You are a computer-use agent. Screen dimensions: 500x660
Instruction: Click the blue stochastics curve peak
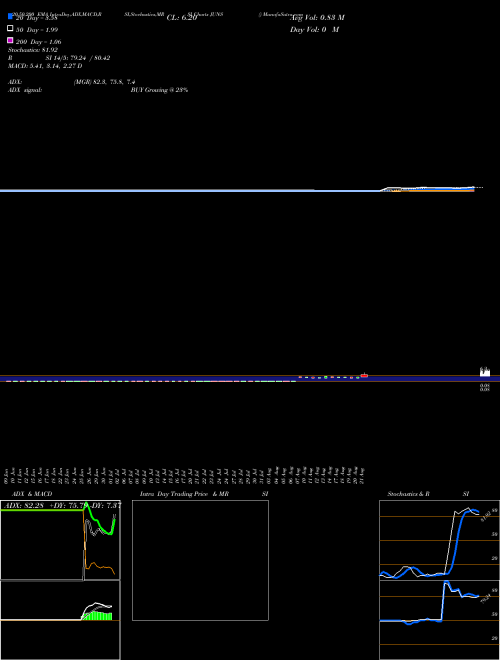pyautogui.click(x=472, y=511)
